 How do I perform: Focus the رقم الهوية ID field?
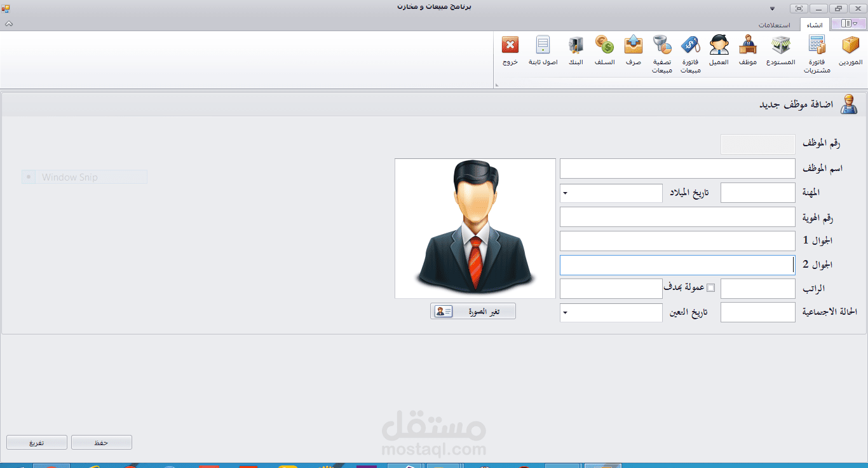pyautogui.click(x=677, y=217)
